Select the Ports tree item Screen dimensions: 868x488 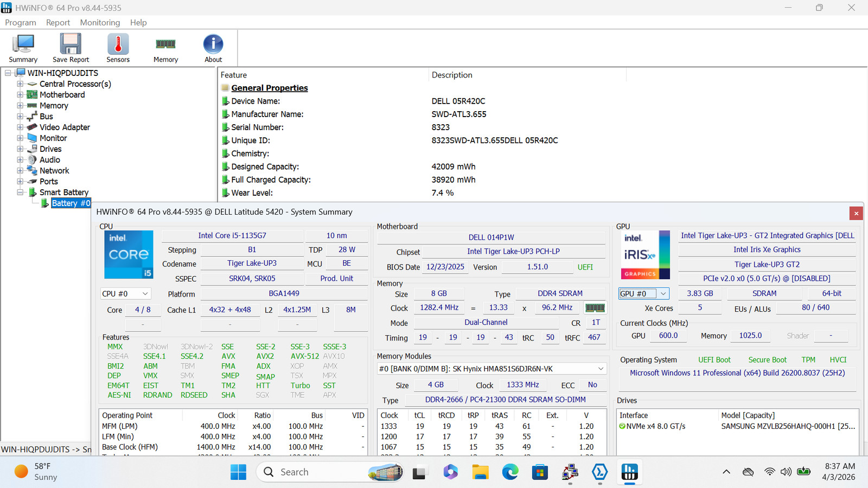pos(49,182)
